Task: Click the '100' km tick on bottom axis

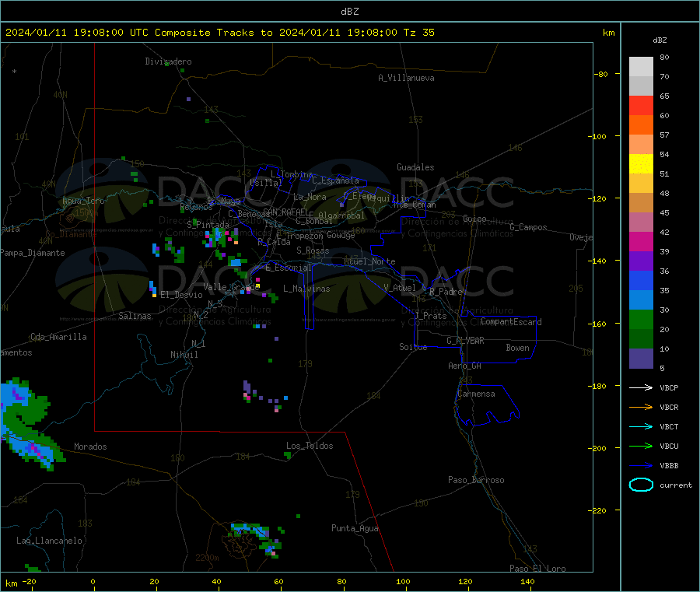Action: click(403, 581)
